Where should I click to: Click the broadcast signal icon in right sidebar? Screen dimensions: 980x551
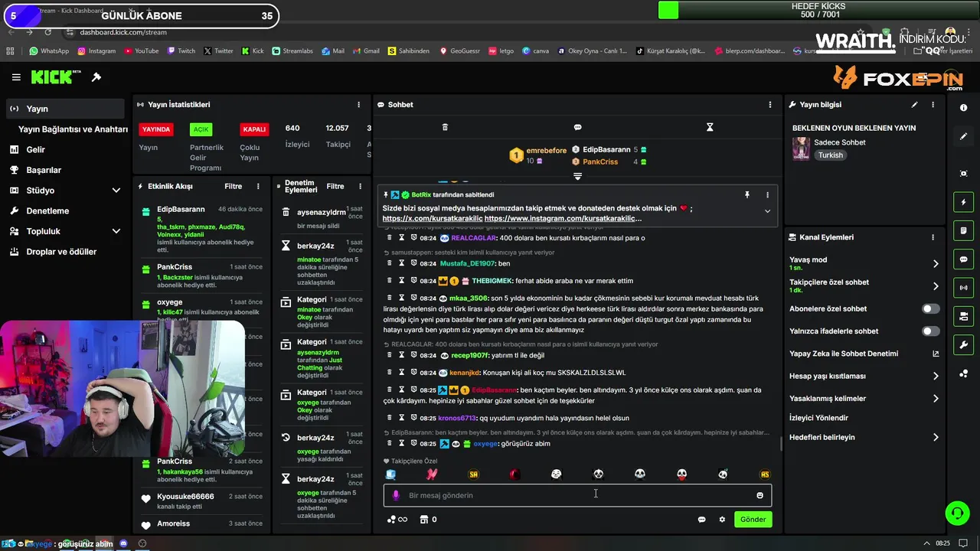pyautogui.click(x=963, y=288)
